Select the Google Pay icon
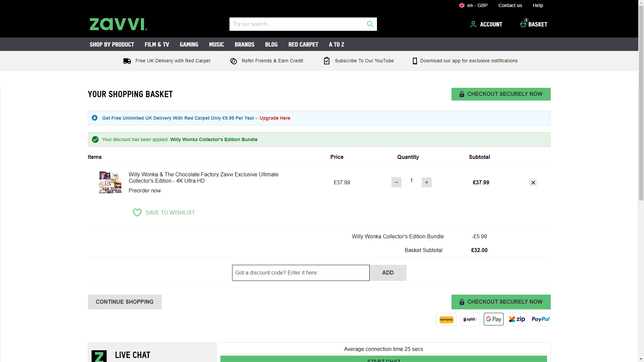The height and width of the screenshot is (362, 644). (494, 319)
